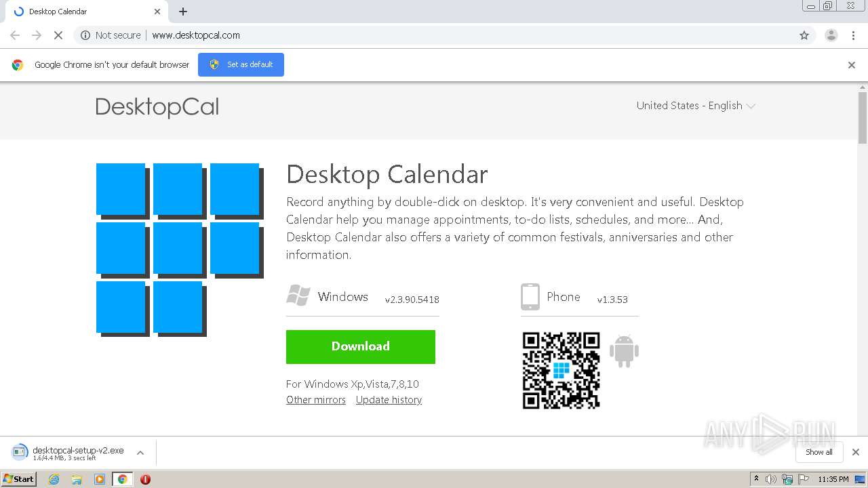Click Show all downloads button
Screen dimensions: 868x488
(x=818, y=452)
